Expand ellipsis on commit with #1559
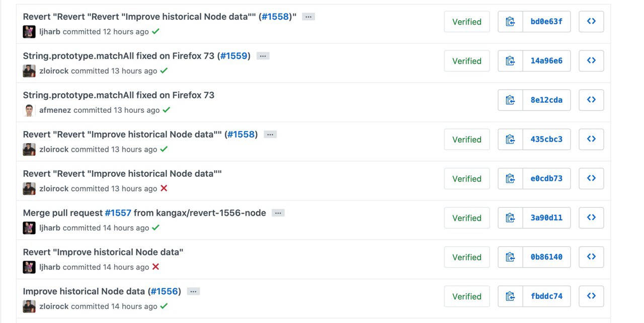The width and height of the screenshot is (644, 323). click(263, 56)
